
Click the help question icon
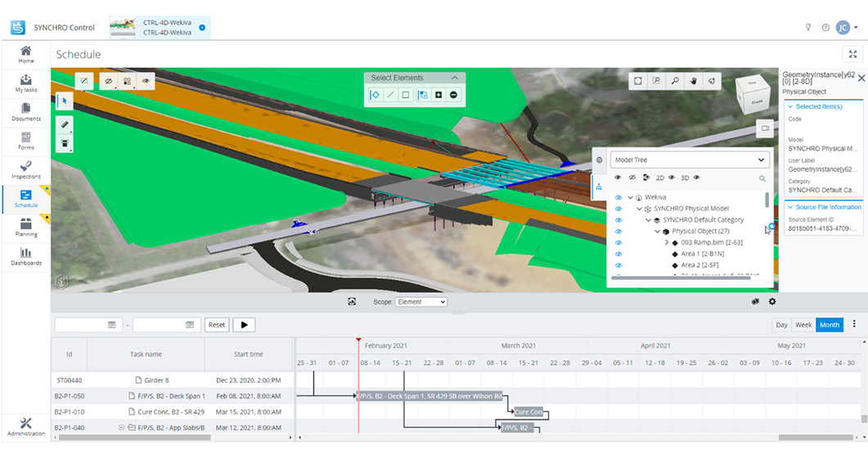(x=825, y=27)
